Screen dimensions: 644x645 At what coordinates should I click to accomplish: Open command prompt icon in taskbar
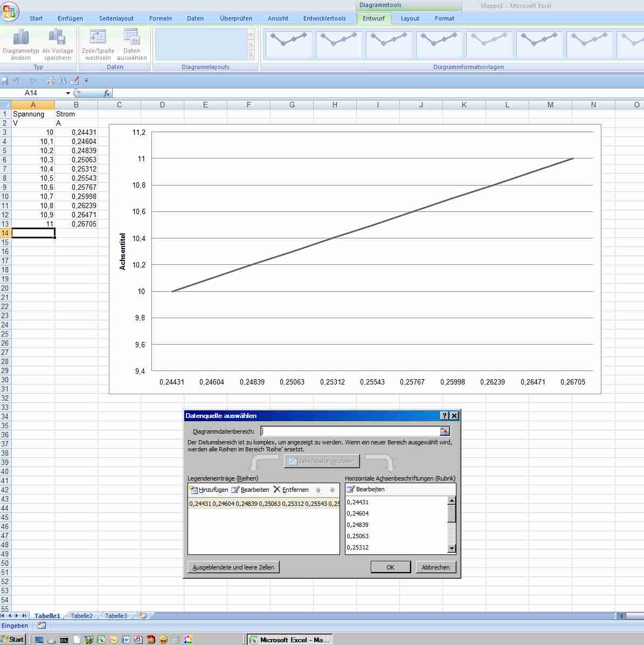[64, 640]
